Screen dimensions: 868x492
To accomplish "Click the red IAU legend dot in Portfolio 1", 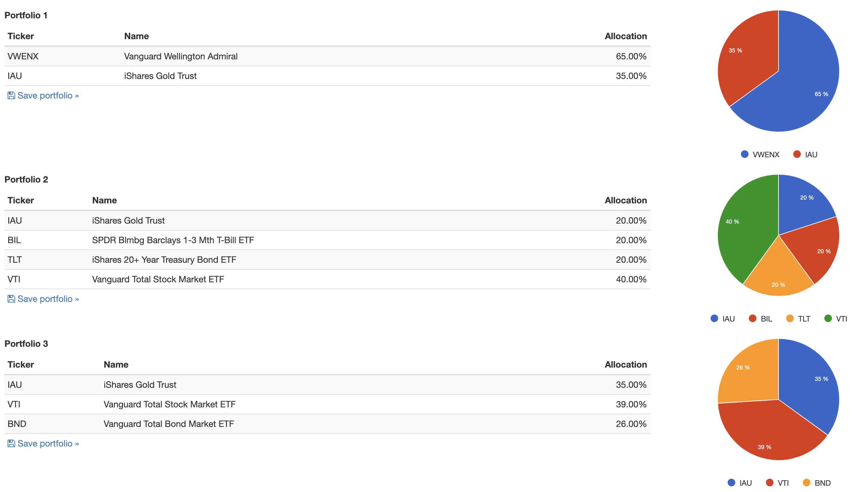I will (x=797, y=154).
